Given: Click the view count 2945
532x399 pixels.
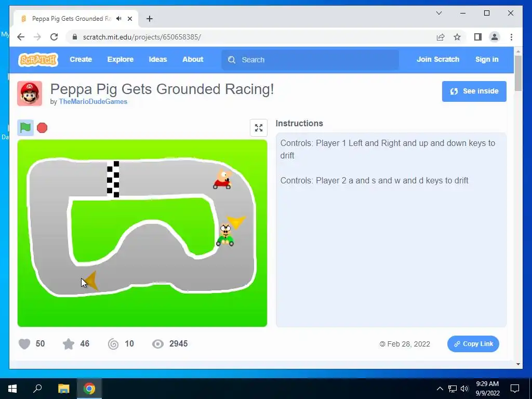Looking at the screenshot, I should tap(179, 344).
